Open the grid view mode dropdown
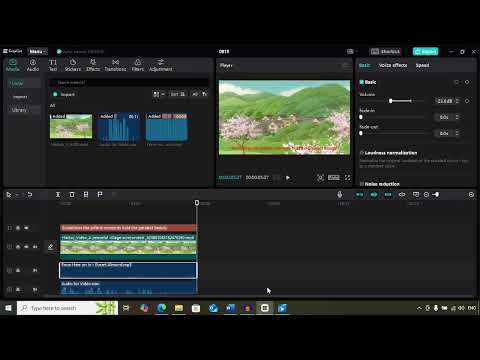The width and height of the screenshot is (480, 360). point(159,94)
